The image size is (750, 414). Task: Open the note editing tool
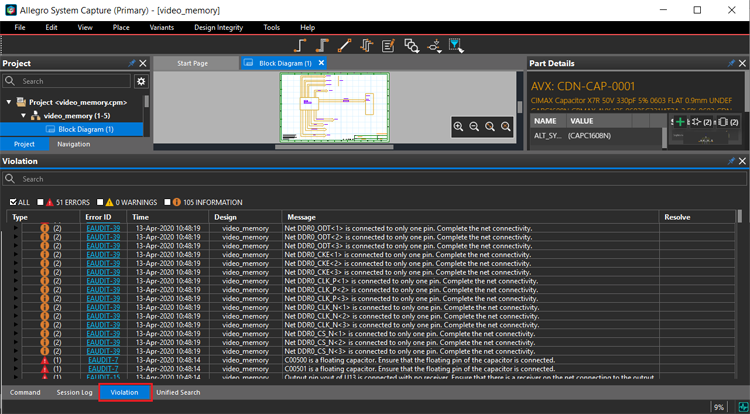pos(388,45)
